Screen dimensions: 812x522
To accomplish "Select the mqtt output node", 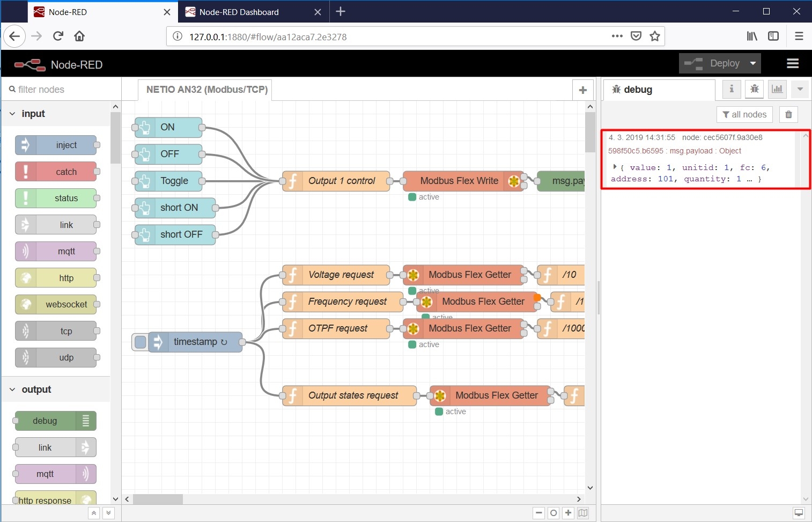I will click(56, 474).
